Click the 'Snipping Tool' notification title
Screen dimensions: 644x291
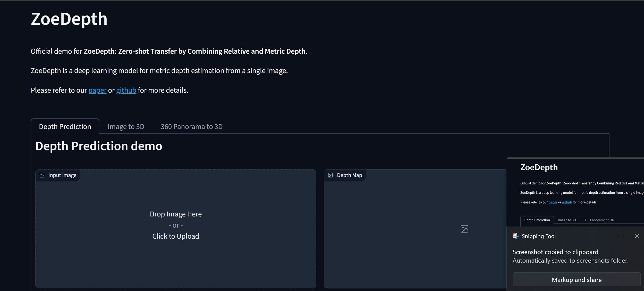(x=539, y=236)
